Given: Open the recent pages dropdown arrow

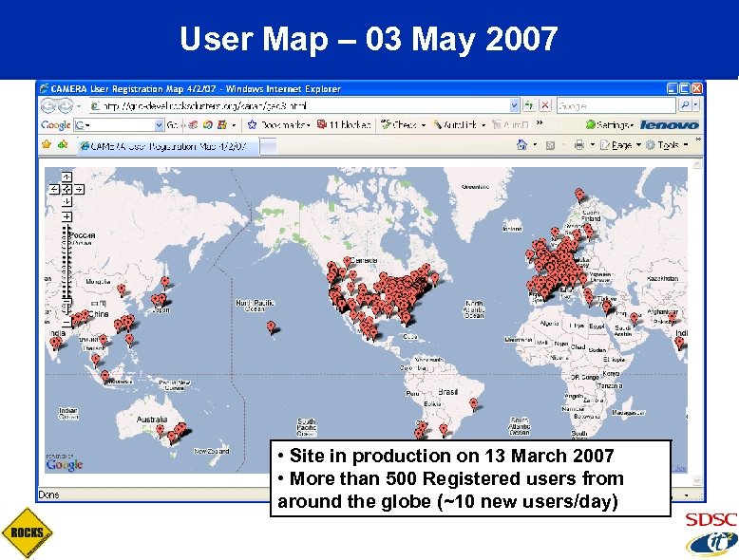Looking at the screenshot, I should click(79, 106).
